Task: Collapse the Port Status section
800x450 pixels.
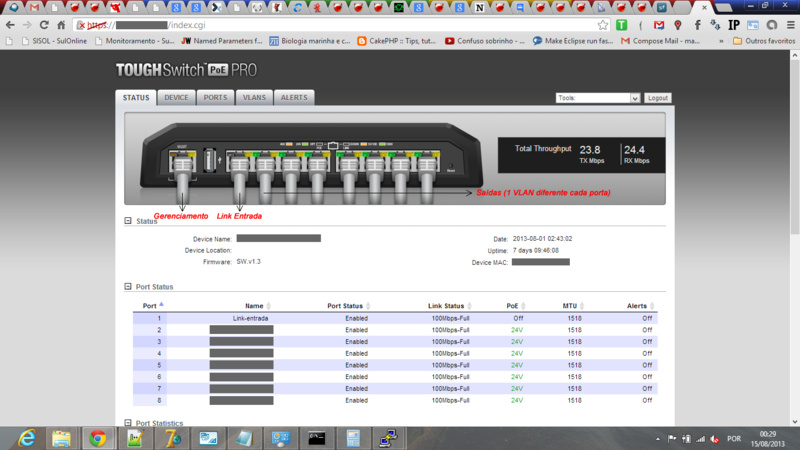Action: click(x=128, y=287)
